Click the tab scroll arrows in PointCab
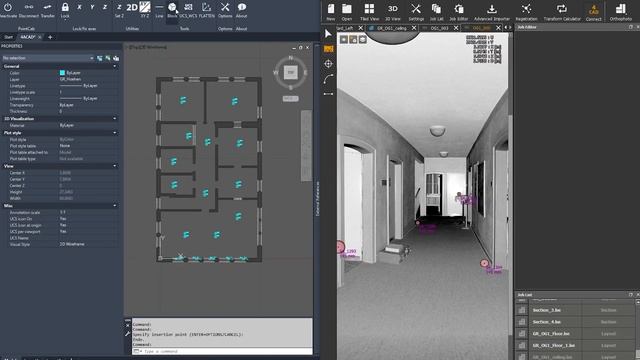Viewport: 640px width, 360px height. (x=508, y=28)
